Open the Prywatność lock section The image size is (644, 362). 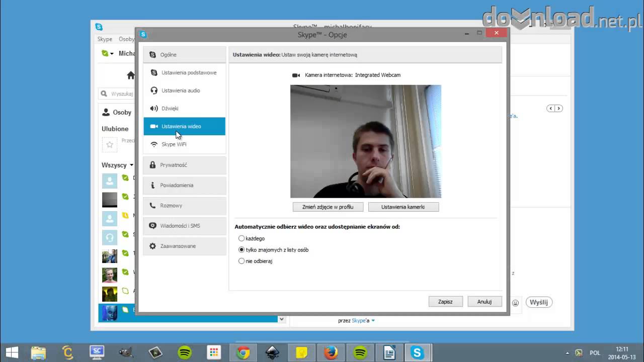click(x=184, y=165)
